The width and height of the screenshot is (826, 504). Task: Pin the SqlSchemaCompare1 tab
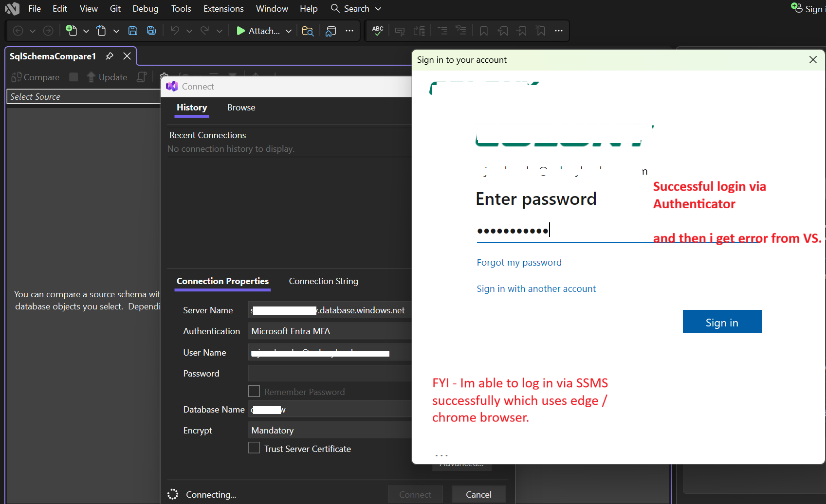110,56
